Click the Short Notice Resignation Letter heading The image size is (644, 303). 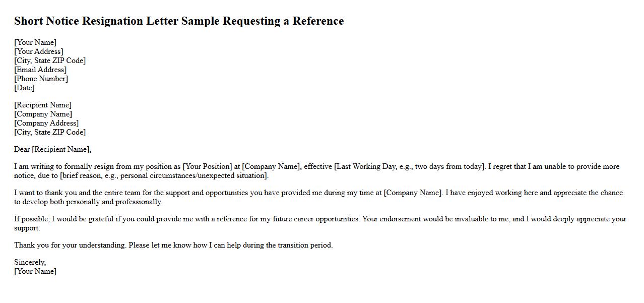click(x=179, y=21)
